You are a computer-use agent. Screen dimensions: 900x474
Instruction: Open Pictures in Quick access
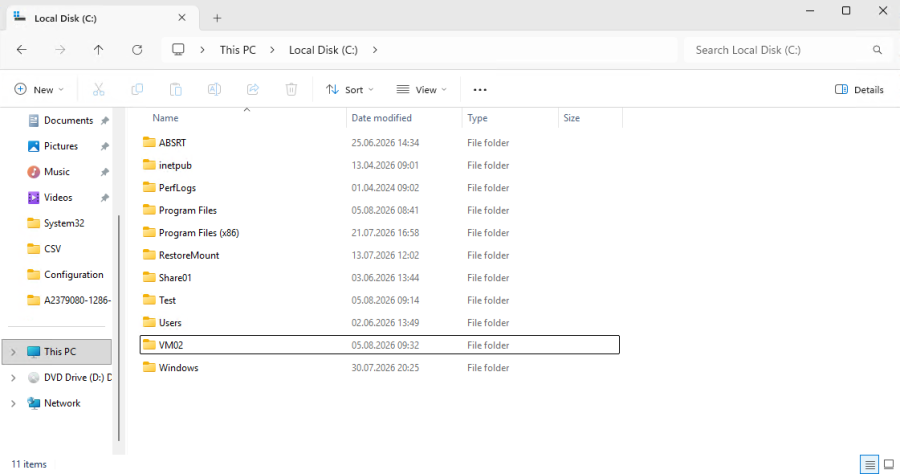pos(61,146)
